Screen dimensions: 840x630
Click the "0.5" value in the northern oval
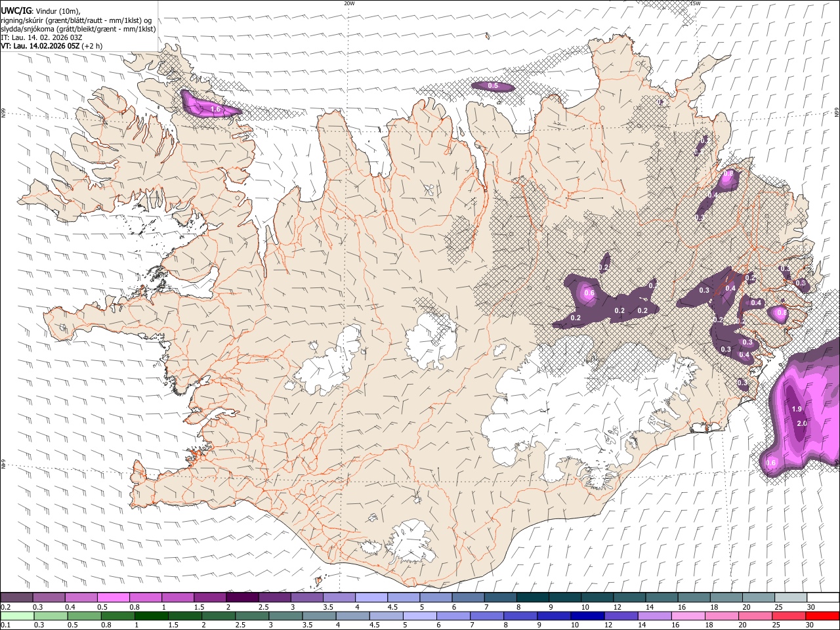pos(493,86)
